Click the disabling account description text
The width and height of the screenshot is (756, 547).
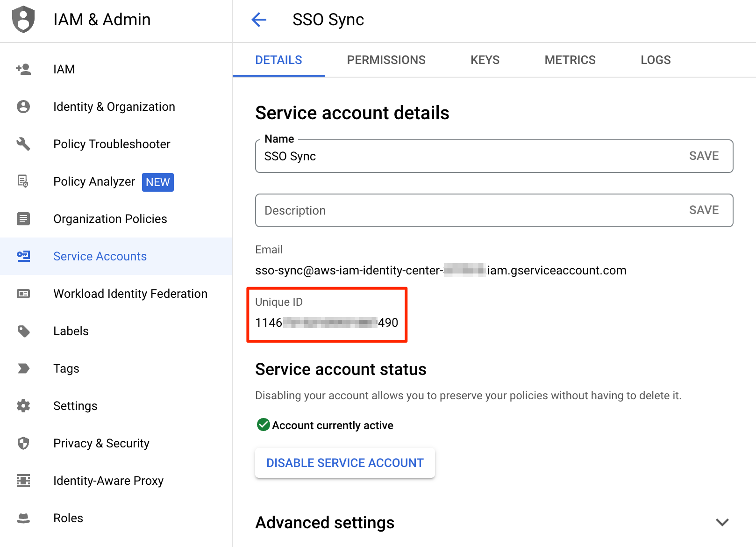pos(468,396)
